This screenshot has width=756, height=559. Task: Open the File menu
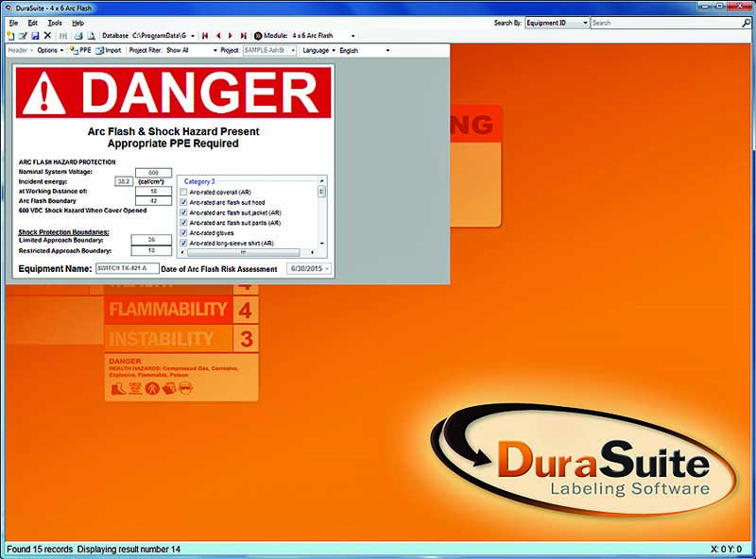click(13, 23)
